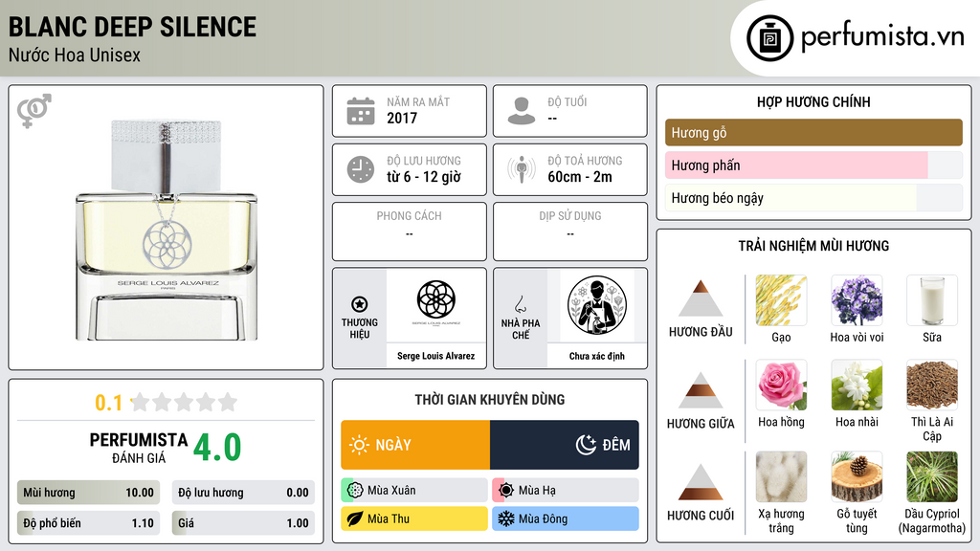Click the Hoa hồng note thumbnail
Image resolution: width=980 pixels, height=551 pixels.
coord(781,385)
